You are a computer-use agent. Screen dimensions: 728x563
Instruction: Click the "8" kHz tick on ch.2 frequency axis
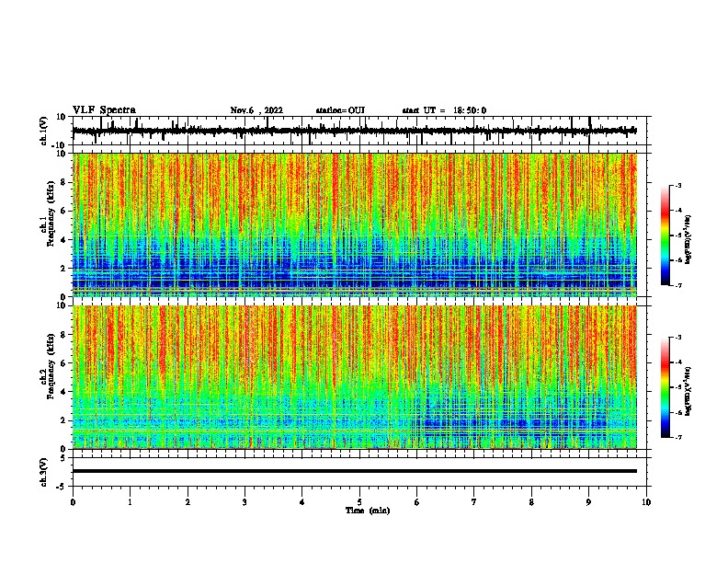pos(63,335)
